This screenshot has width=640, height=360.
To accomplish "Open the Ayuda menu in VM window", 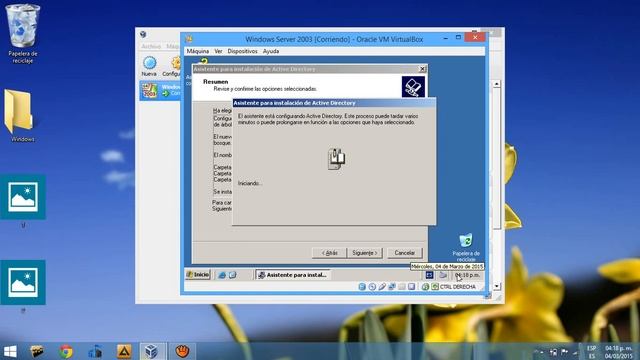I will tap(271, 51).
